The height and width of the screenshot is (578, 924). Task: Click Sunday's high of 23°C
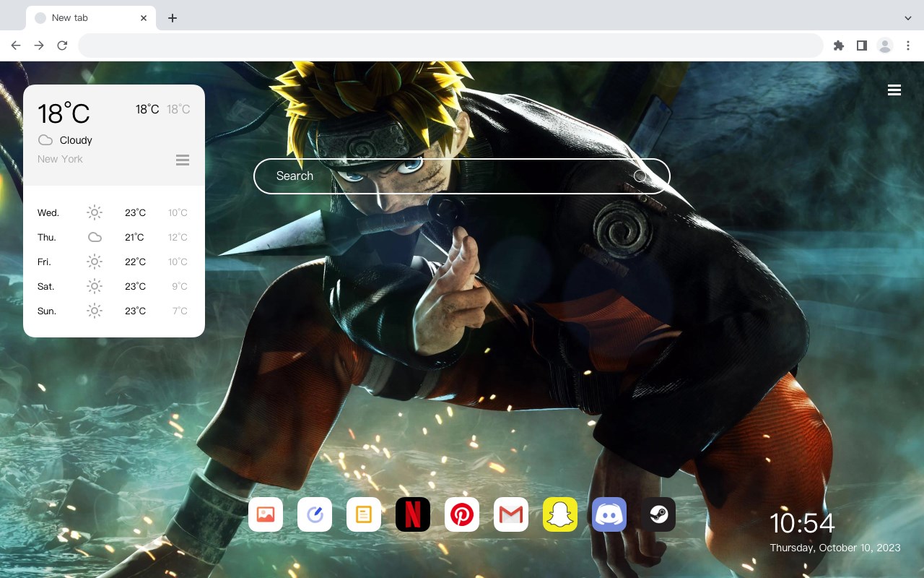(x=135, y=311)
